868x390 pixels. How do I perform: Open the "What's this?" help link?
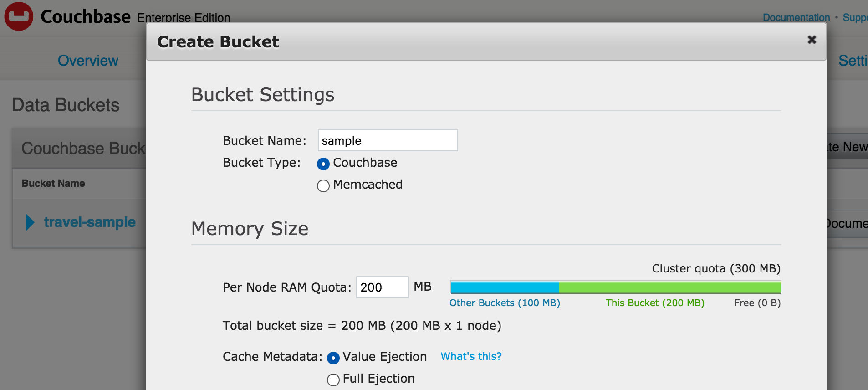tap(471, 357)
